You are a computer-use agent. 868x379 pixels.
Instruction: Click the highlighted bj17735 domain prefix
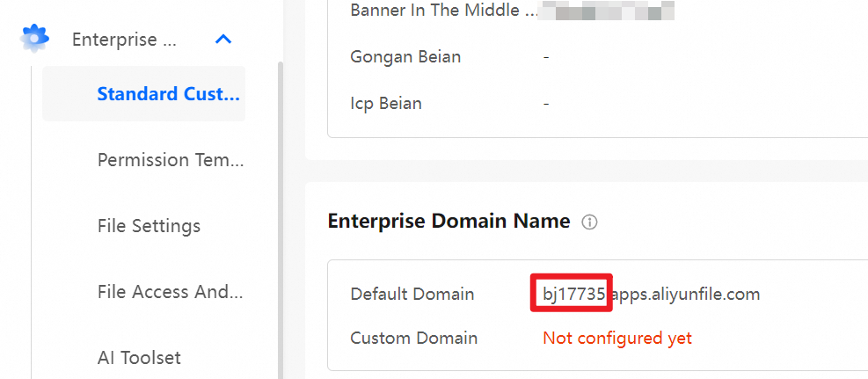(x=573, y=294)
